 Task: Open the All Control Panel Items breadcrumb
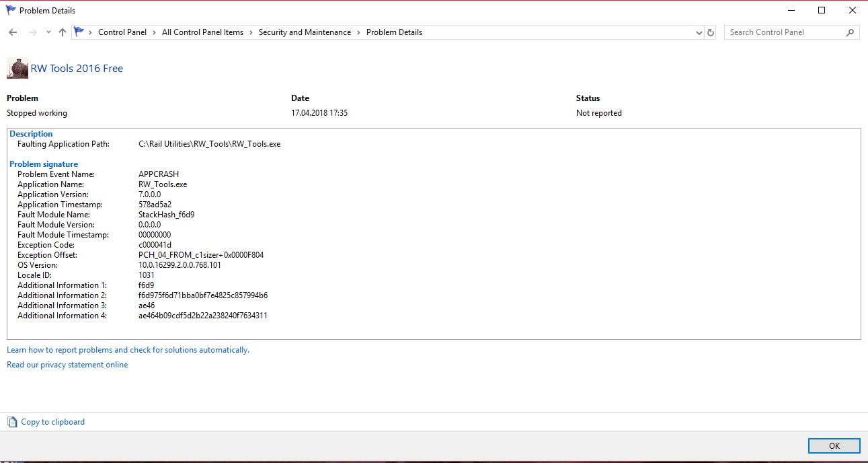point(202,32)
